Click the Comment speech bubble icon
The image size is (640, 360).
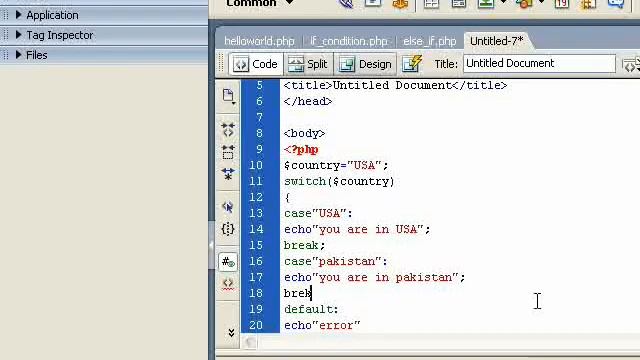[616, 4]
